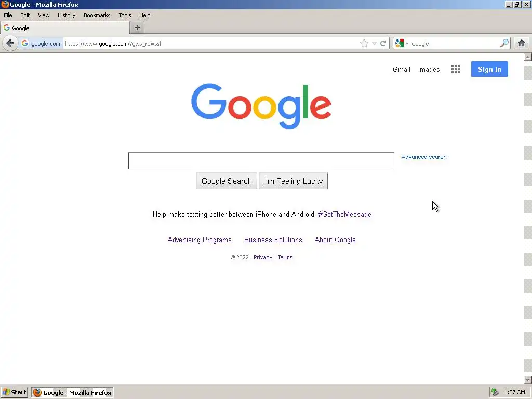Open the Advertising Programs link
Viewport: 532px width, 399px height.
click(x=199, y=240)
